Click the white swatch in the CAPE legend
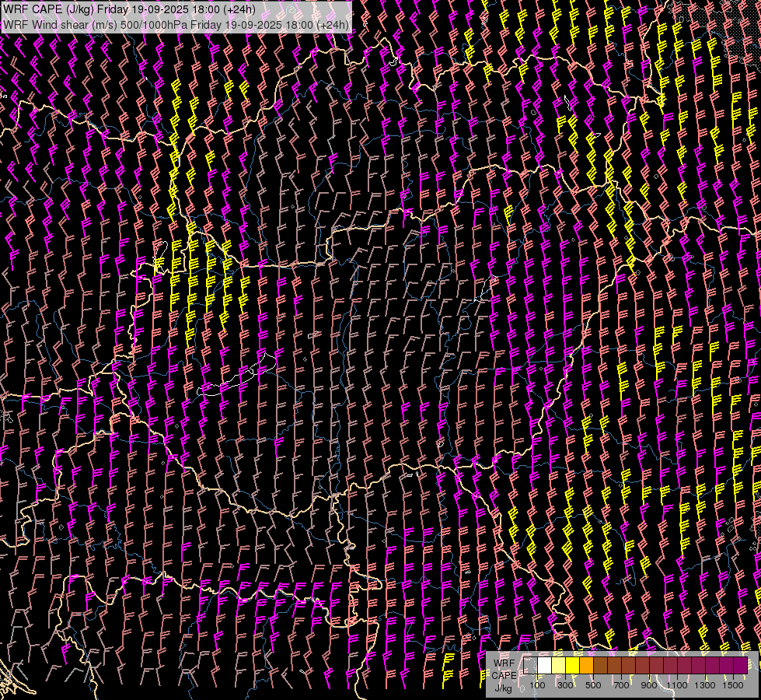 (x=545, y=666)
